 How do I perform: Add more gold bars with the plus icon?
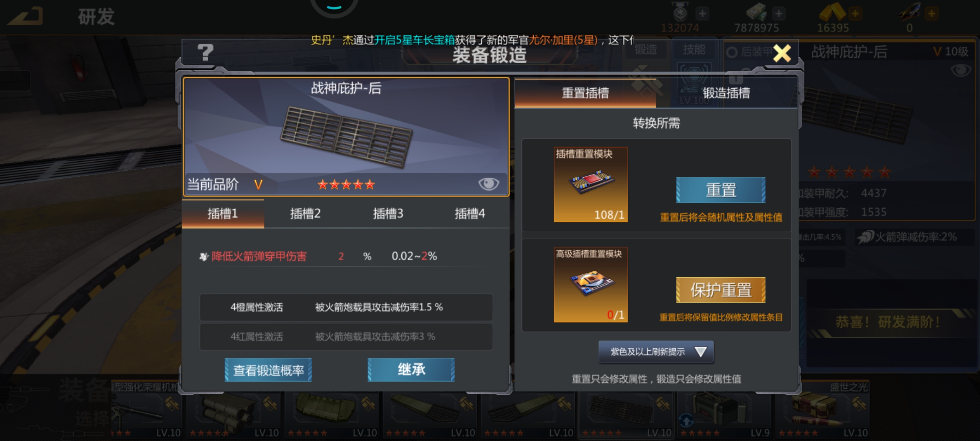(x=855, y=13)
